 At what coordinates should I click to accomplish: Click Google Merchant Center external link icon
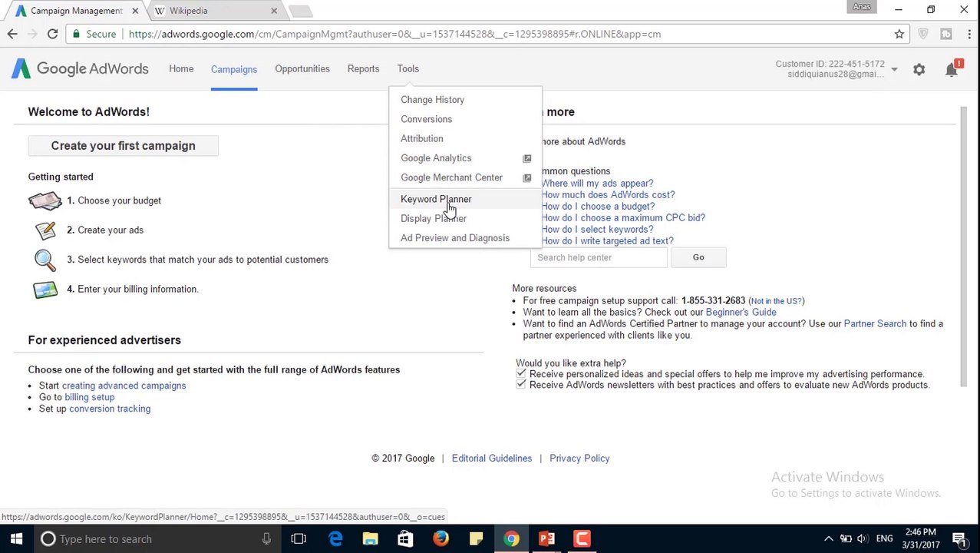point(526,177)
